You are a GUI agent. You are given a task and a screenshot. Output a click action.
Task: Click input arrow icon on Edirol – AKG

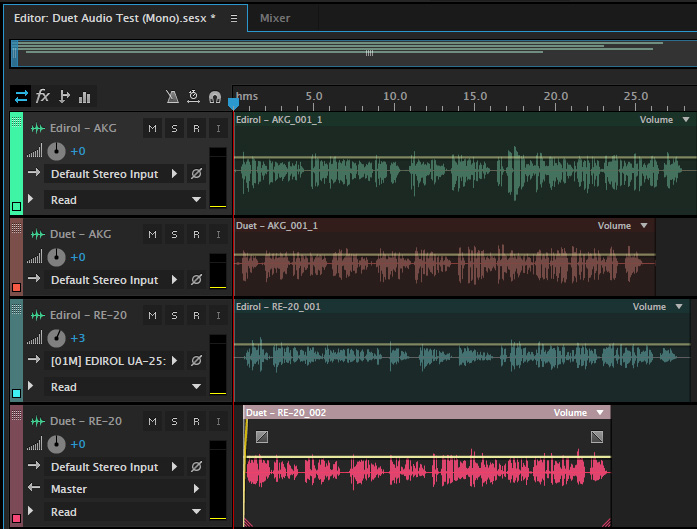tap(34, 172)
